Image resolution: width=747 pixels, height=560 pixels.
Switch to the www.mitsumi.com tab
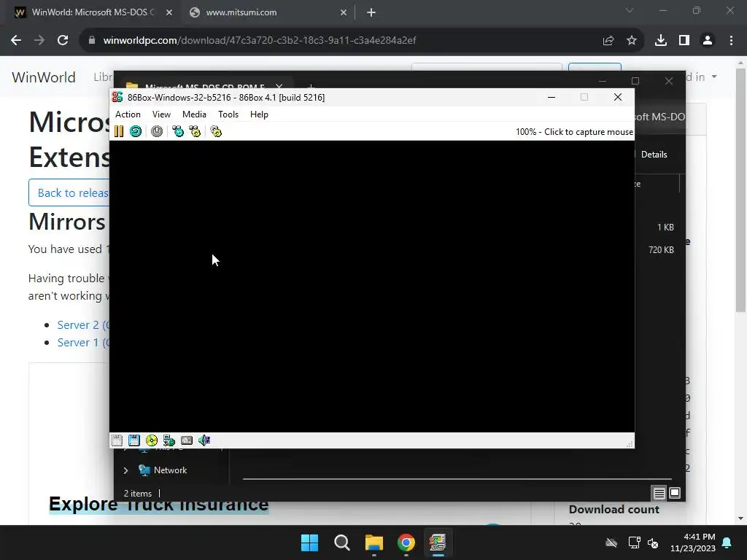[241, 12]
